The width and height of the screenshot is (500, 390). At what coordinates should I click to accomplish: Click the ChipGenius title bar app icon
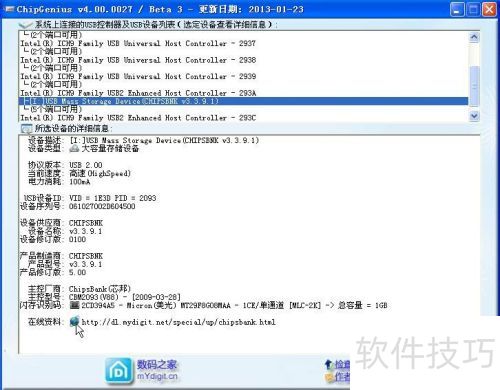pyautogui.click(x=9, y=9)
